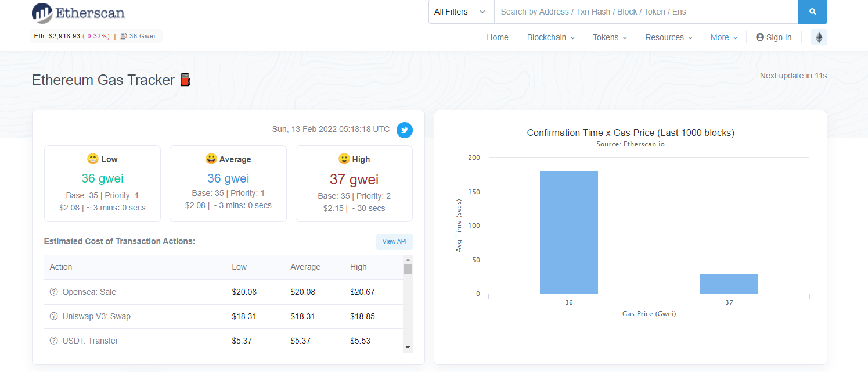Click the $2.15 | ~ 30 secs text
Image resolution: width=868 pixels, height=372 pixels.
tap(354, 208)
